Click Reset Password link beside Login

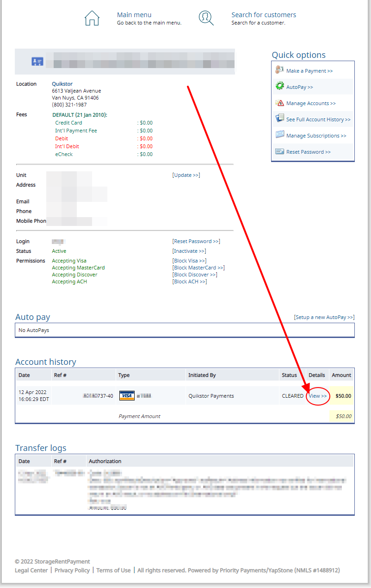pos(196,241)
